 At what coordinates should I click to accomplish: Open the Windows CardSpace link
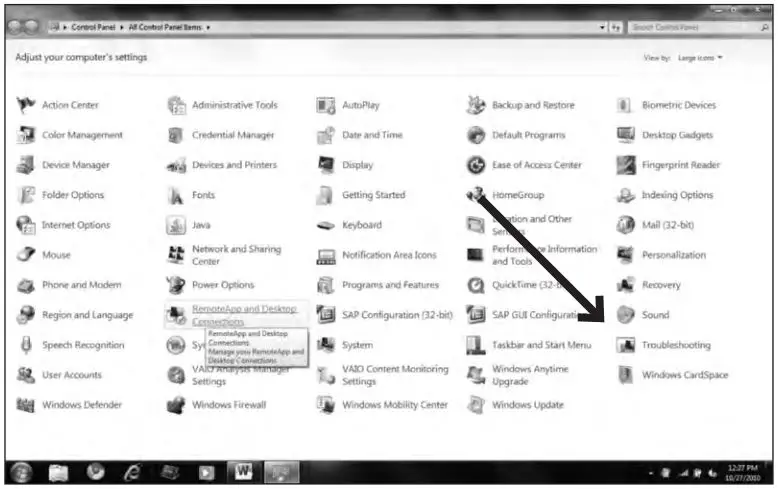click(685, 375)
